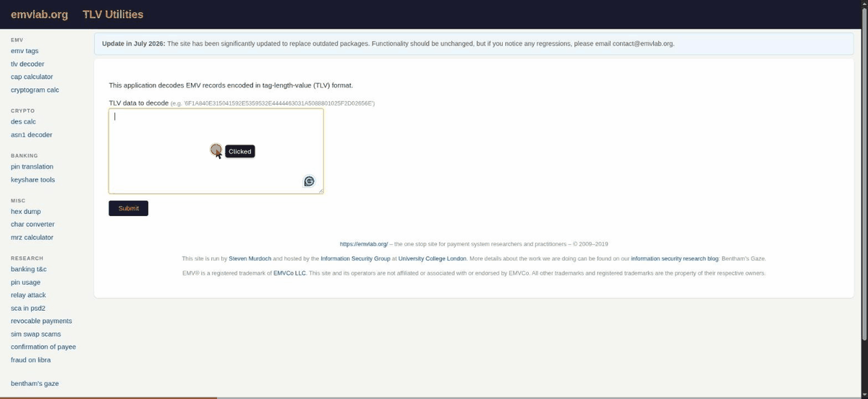Image resolution: width=868 pixels, height=399 pixels.
Task: Click the Grammarly icon in the textarea
Action: (309, 181)
